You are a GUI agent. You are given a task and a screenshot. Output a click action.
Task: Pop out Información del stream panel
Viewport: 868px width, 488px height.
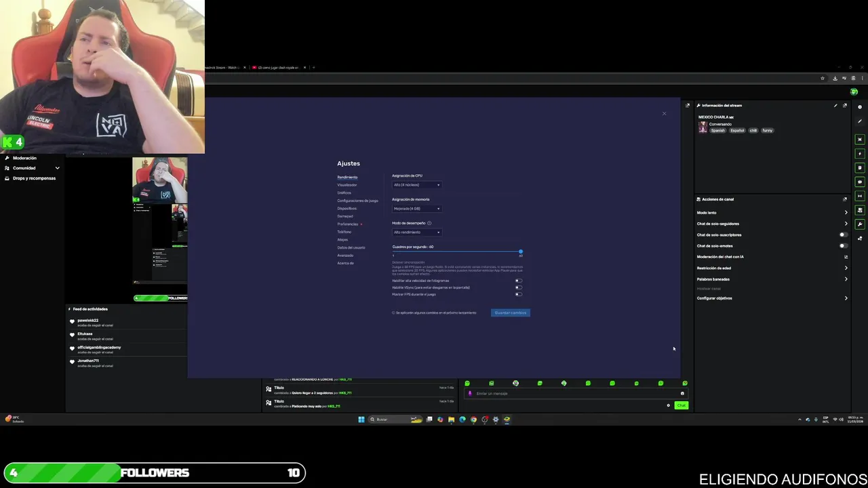click(x=845, y=106)
